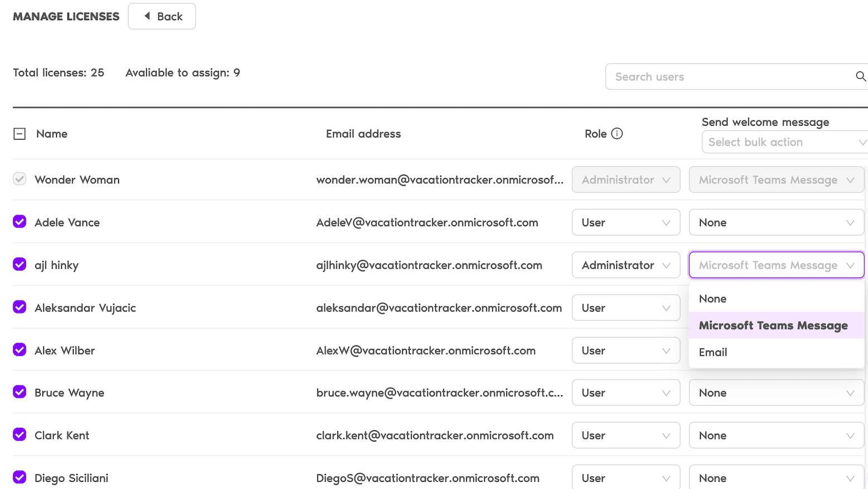The image size is (868, 489).
Task: Click AlexW@vacationtracker.onmicrosoft.com email
Action: (x=426, y=351)
